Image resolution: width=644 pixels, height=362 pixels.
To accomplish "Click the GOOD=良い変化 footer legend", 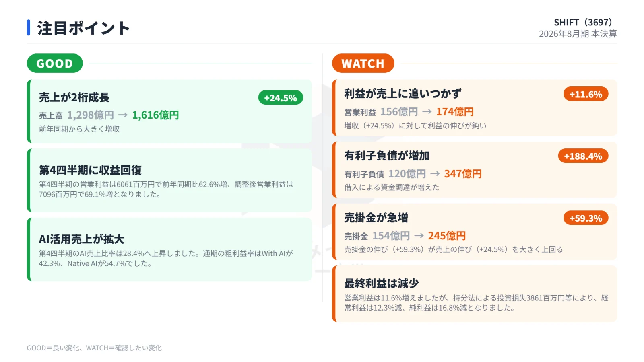I will click(x=94, y=348).
